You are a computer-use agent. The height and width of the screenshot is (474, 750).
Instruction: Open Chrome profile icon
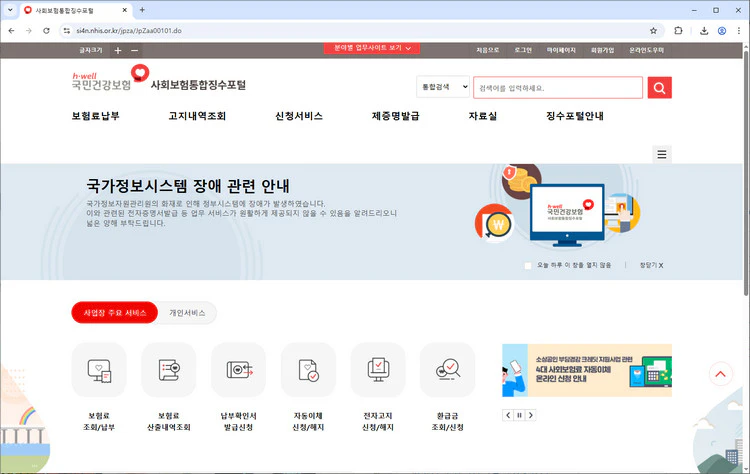(x=722, y=31)
